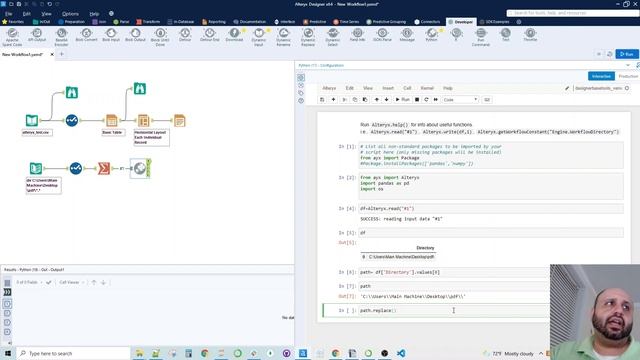Screen dimensions: 640x360
Task: Open the notebook Kernel menu
Action: tap(427, 88)
